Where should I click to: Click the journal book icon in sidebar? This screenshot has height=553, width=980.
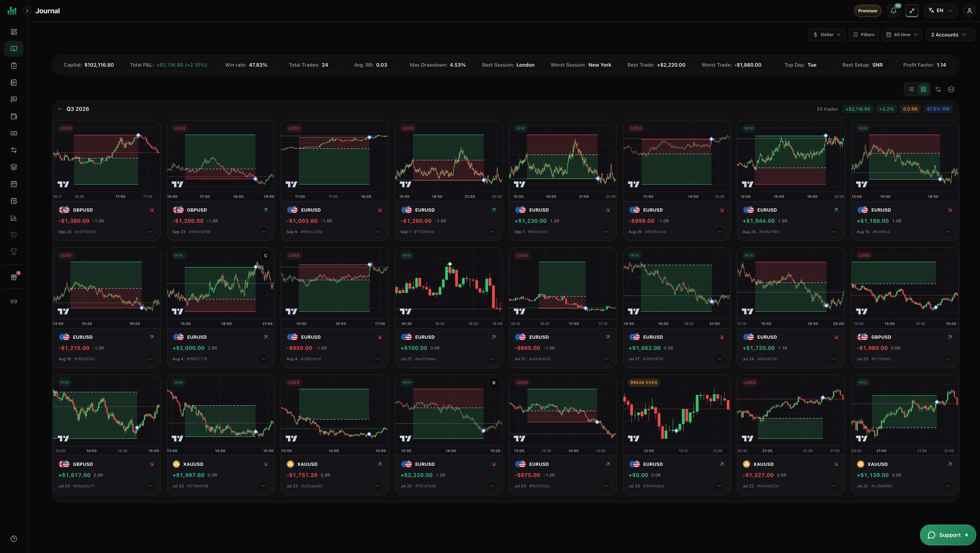click(x=14, y=49)
